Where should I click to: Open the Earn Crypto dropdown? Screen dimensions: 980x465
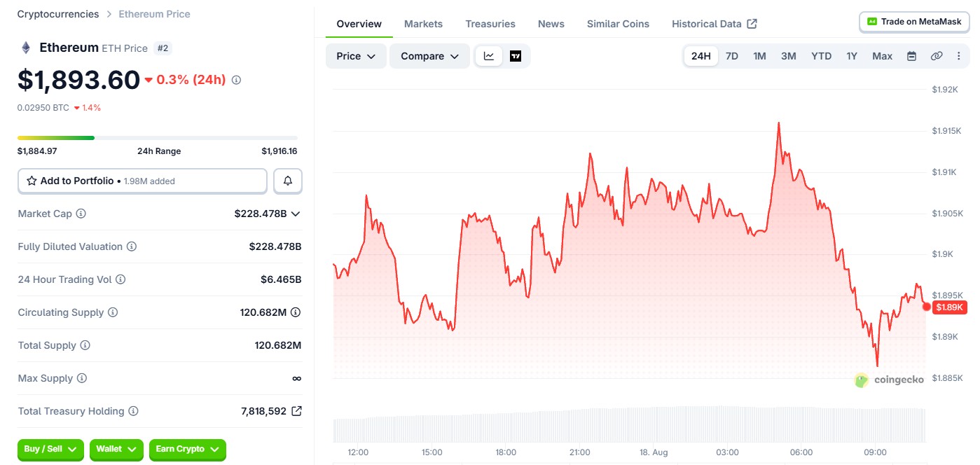click(188, 449)
